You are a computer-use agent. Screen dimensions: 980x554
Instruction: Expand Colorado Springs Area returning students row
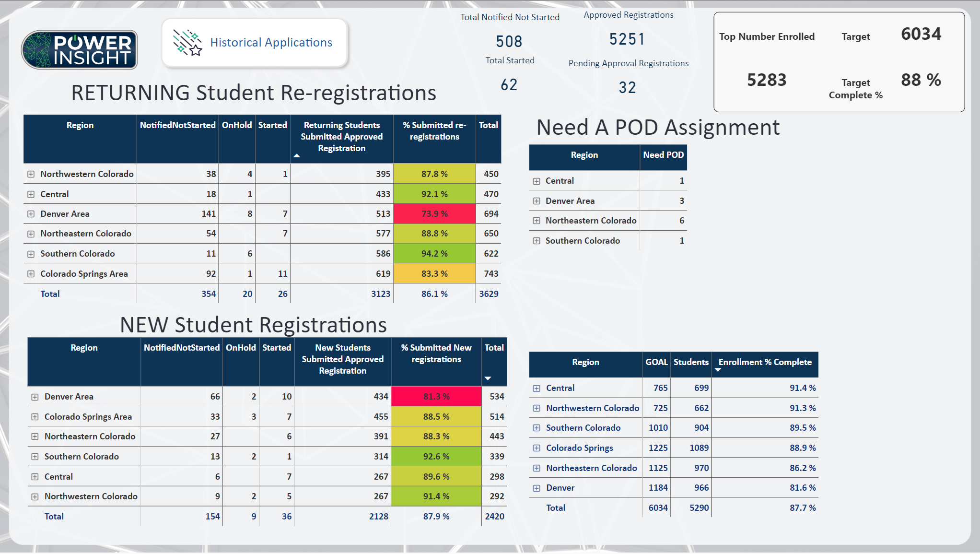[31, 274]
